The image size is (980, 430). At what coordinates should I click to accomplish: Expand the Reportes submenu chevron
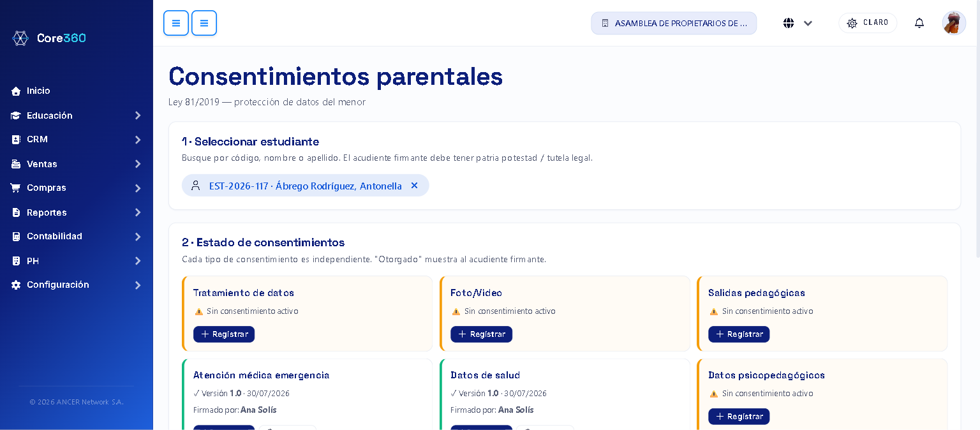coord(138,212)
